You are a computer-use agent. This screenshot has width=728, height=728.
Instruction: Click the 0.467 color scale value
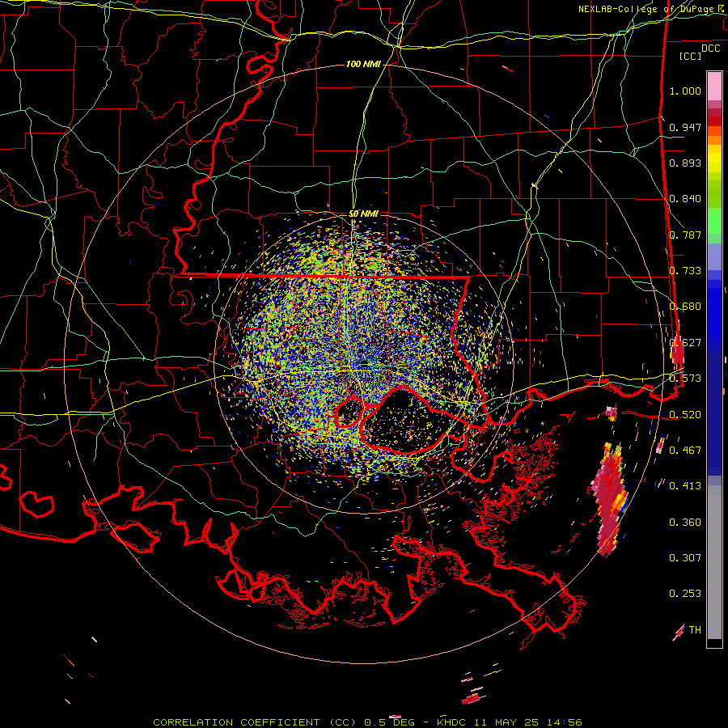click(x=685, y=450)
